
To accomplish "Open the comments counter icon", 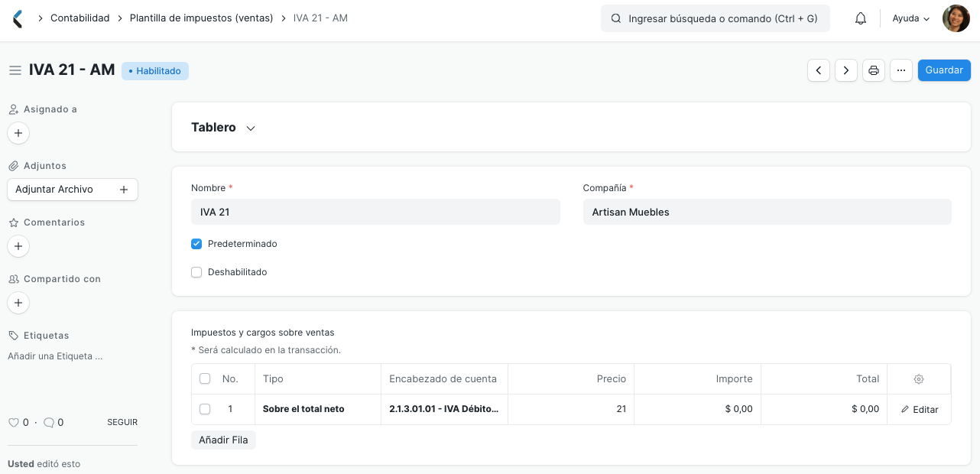I will (49, 422).
